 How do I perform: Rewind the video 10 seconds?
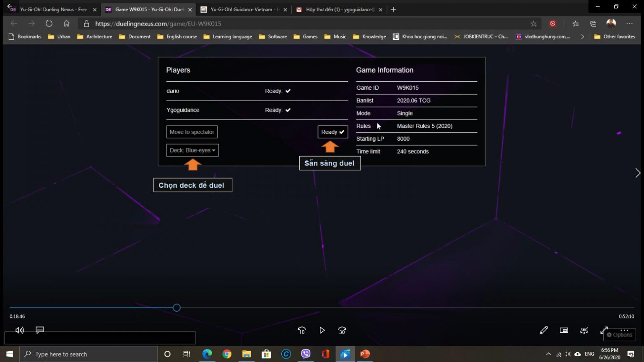coord(301,331)
